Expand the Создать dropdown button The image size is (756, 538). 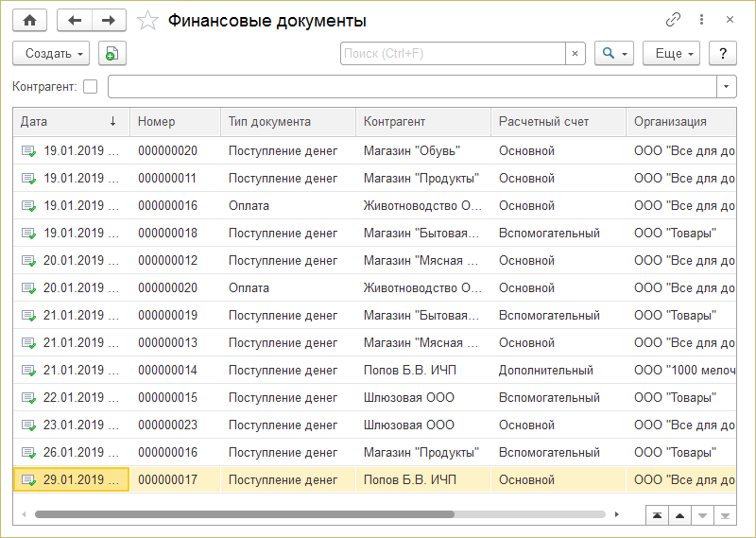pyautogui.click(x=51, y=53)
